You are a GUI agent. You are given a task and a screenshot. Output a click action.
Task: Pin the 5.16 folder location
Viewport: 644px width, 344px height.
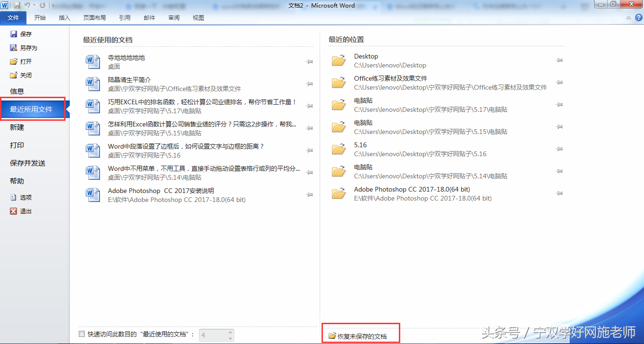tap(559, 149)
